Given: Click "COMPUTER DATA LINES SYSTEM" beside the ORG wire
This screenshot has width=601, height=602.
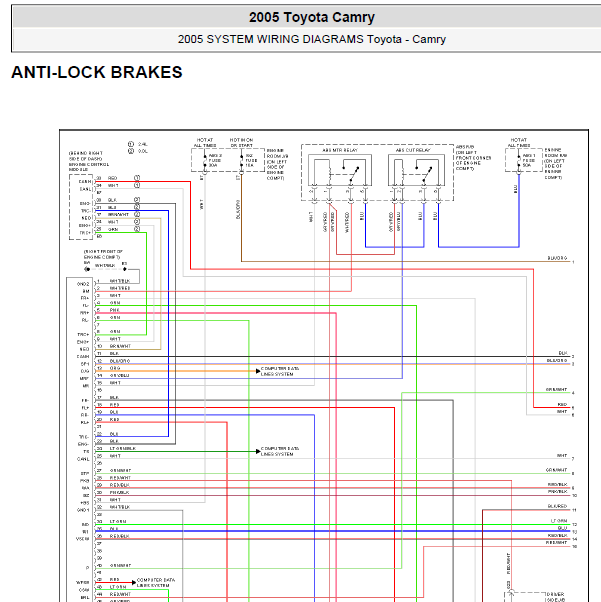Looking at the screenshot, I should (280, 371).
